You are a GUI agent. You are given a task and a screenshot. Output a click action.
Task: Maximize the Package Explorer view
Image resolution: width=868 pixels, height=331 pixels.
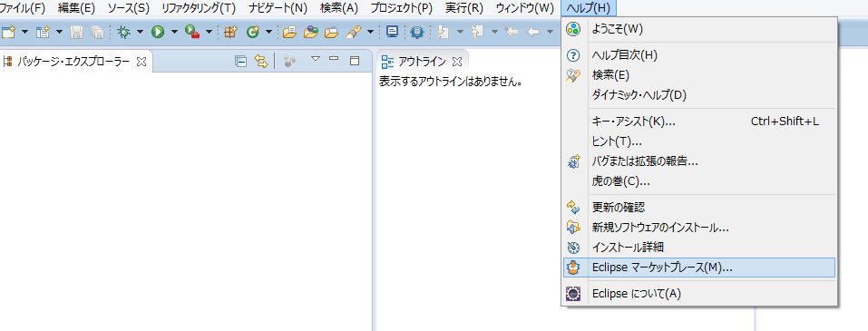[355, 61]
